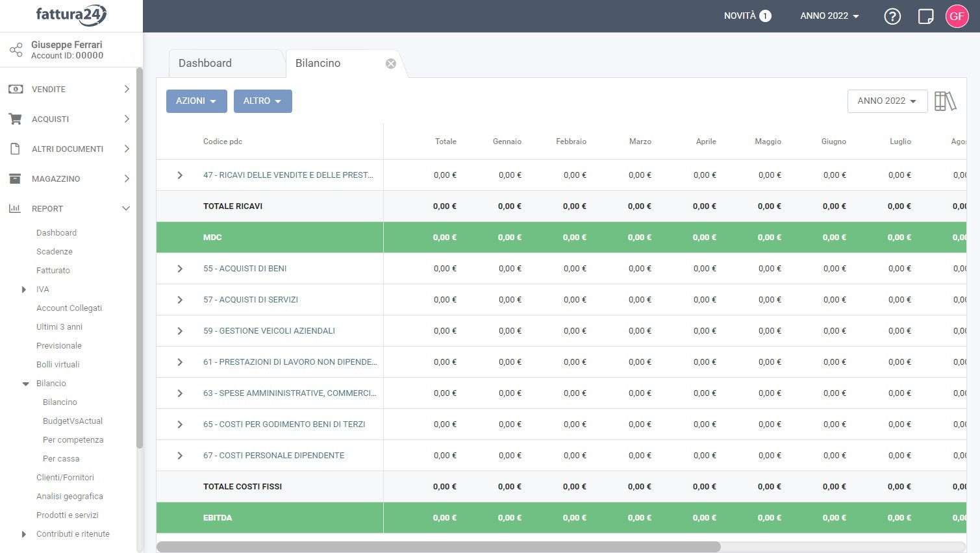Click the Totale column header
Image resolution: width=980 pixels, height=553 pixels.
446,141
